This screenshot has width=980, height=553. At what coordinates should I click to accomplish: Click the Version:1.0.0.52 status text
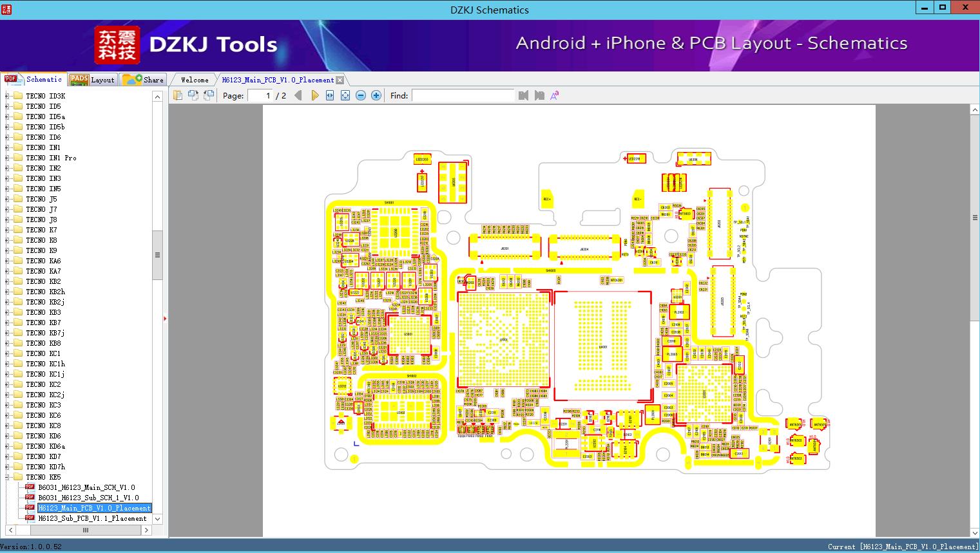31,547
